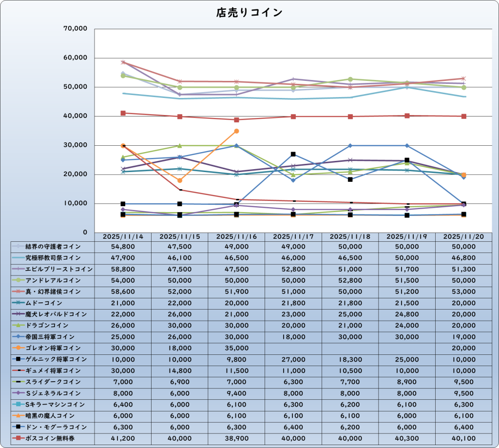
Task: Select the 究極邪教司祭コイン legend line icon
Action: 18,258
